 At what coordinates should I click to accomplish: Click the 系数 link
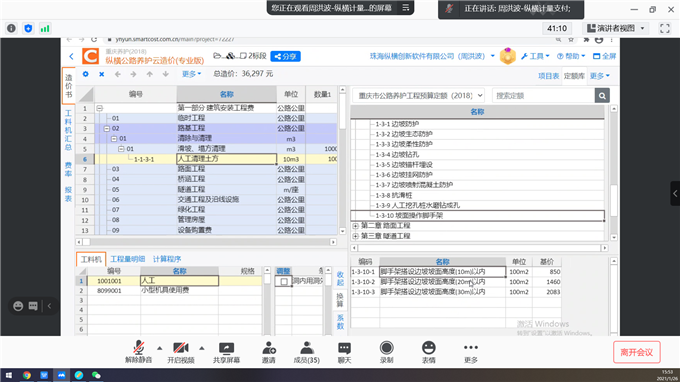coord(340,322)
